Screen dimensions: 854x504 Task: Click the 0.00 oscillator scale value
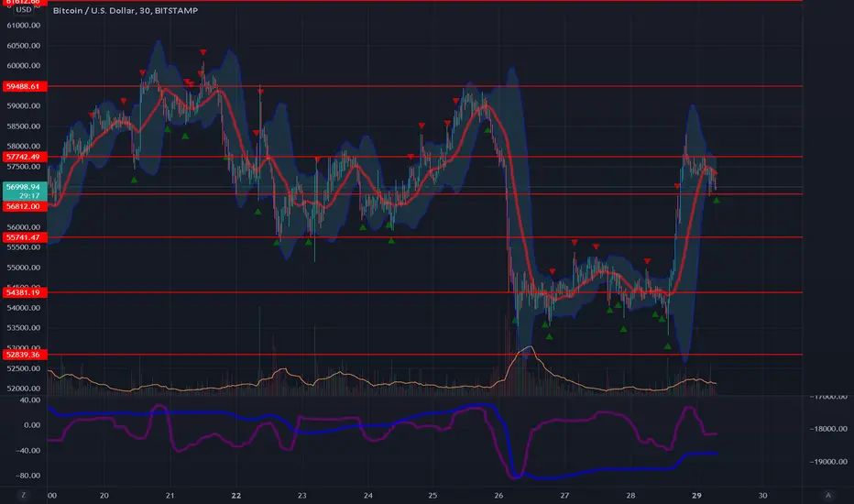click(x=32, y=425)
